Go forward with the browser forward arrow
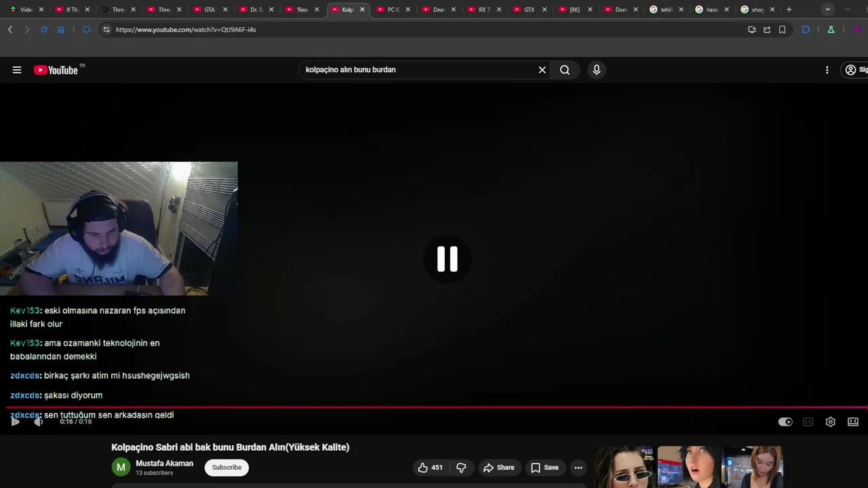Image resolution: width=868 pixels, height=488 pixels. click(x=27, y=30)
